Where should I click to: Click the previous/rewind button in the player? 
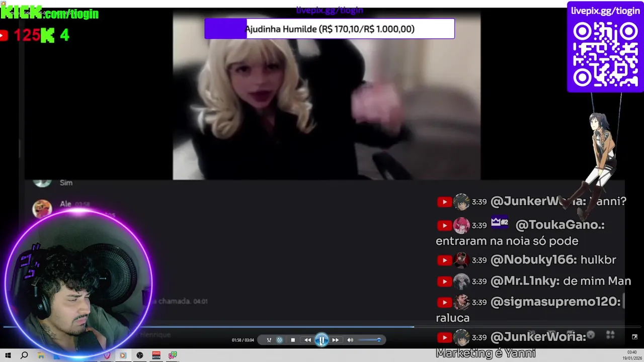point(307,340)
